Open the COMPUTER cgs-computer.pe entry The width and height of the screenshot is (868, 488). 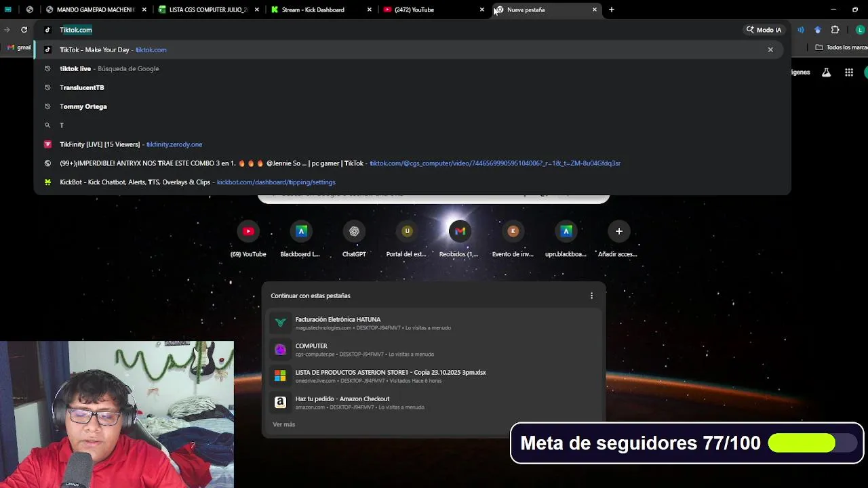pos(433,350)
